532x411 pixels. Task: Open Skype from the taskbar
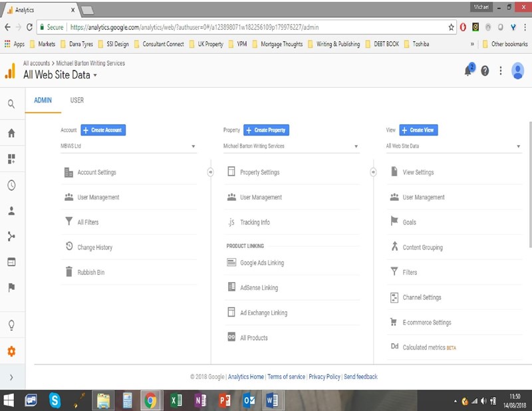point(55,401)
